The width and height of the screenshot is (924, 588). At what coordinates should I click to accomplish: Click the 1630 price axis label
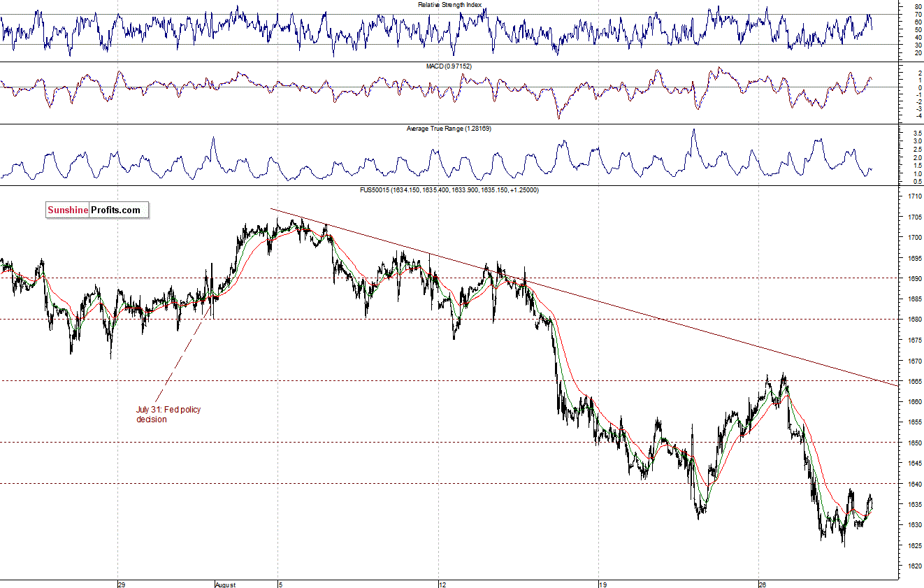click(915, 524)
